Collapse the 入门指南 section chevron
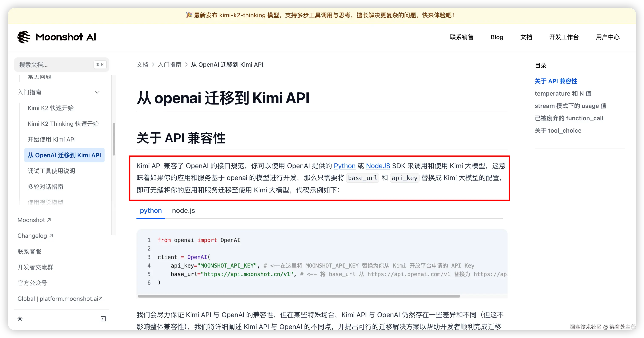644x338 pixels. 98,92
